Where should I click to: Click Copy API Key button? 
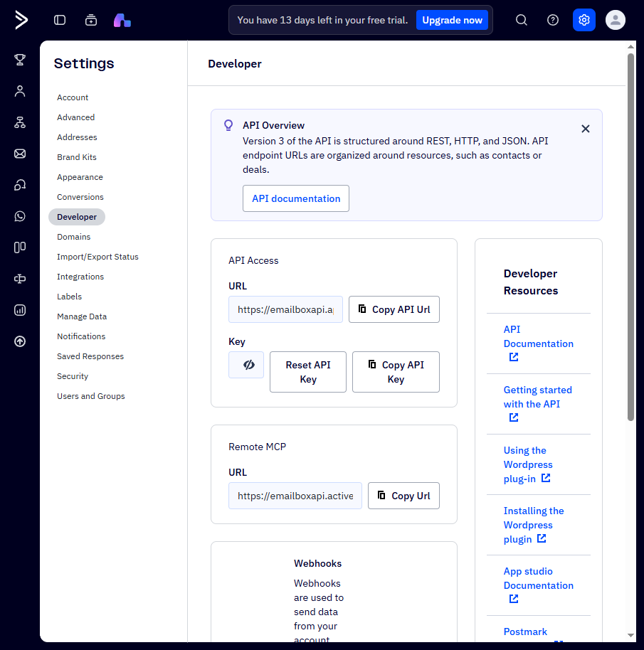pos(396,372)
